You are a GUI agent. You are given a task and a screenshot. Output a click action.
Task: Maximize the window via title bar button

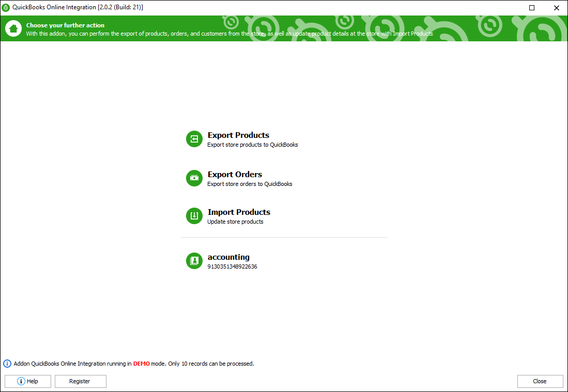pyautogui.click(x=532, y=8)
